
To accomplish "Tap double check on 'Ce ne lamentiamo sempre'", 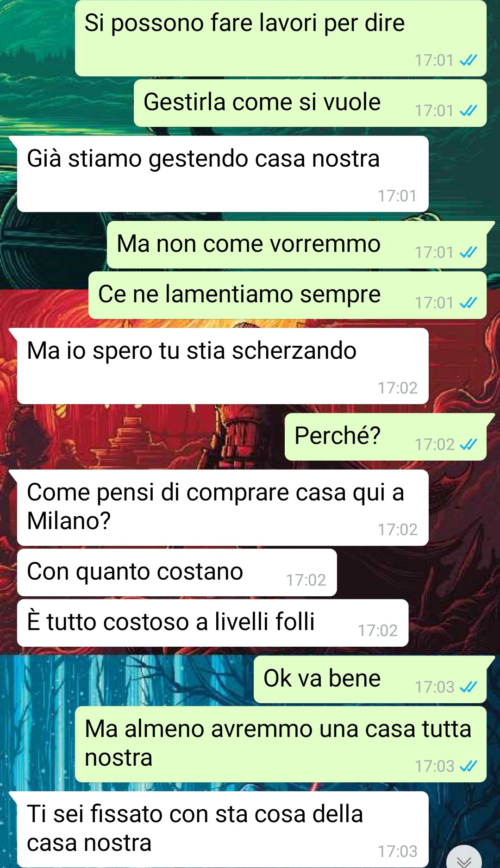I will (x=468, y=303).
